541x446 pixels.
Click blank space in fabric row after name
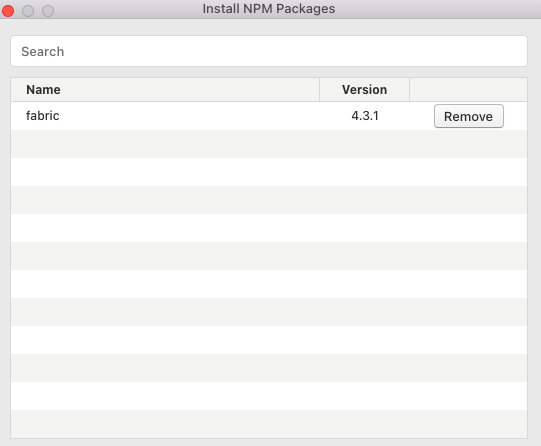(x=190, y=116)
